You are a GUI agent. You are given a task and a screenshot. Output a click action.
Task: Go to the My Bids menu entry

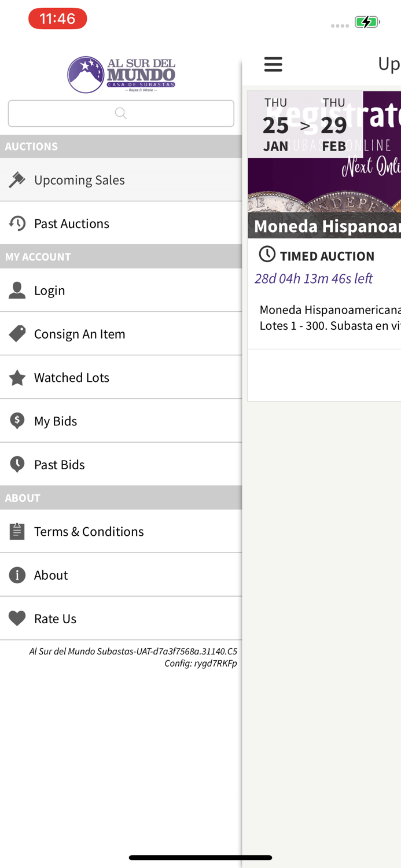[56, 421]
